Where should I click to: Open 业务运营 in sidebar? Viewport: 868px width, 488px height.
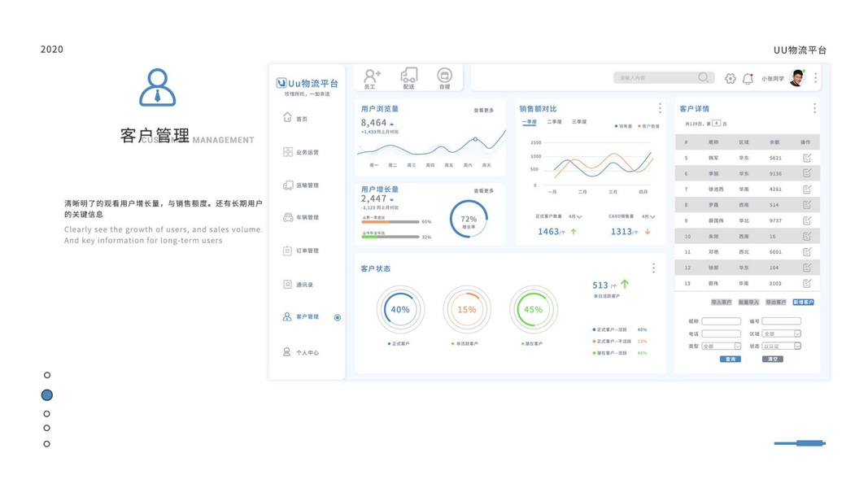(301, 152)
